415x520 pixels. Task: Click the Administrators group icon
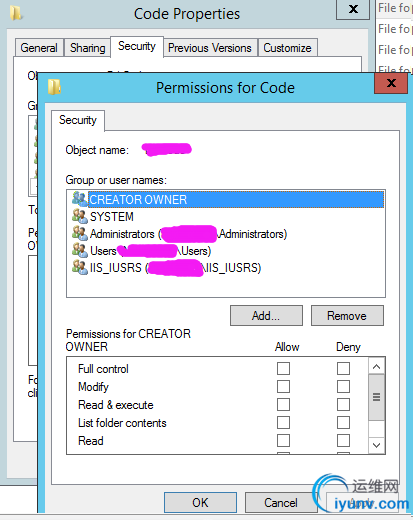coord(80,233)
